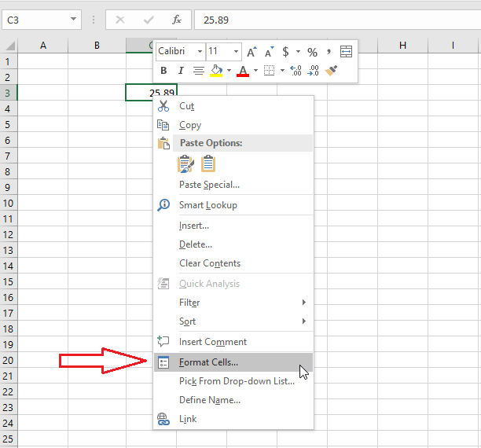Choose the Paste Keep Source Formatting icon

point(186,163)
